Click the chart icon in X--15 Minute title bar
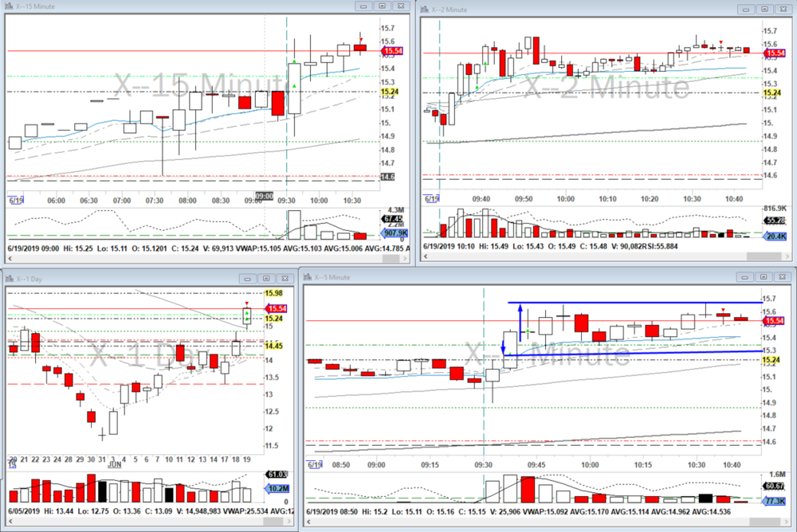This screenshot has width=797, height=532. [x=8, y=7]
